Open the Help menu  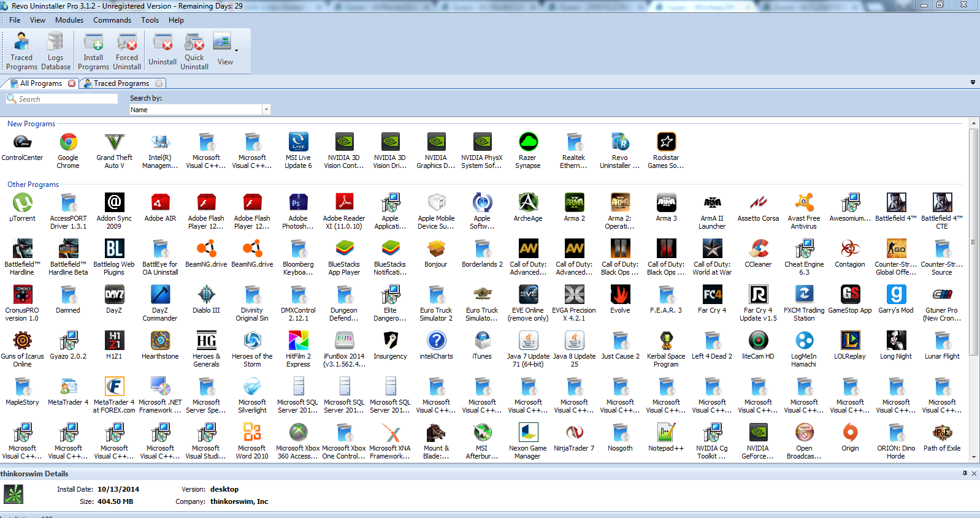(176, 20)
